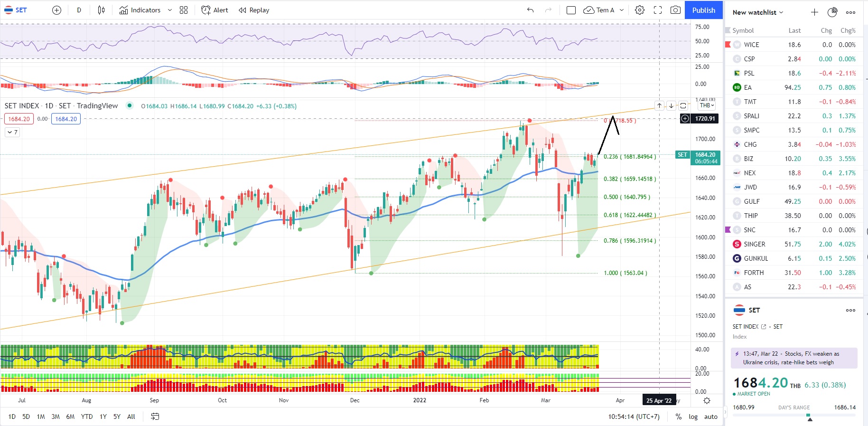Select WICE in watchlist
This screenshot has height=426, width=868.
pyautogui.click(x=794, y=45)
